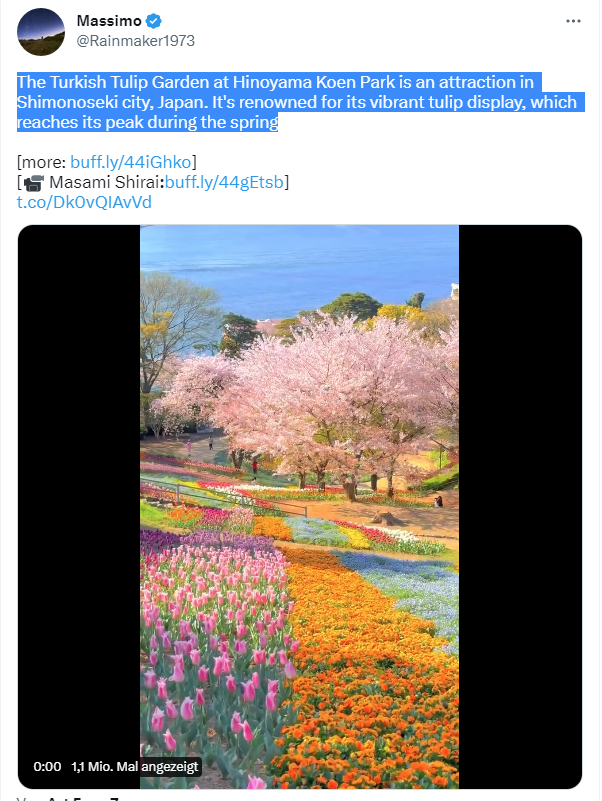
Task: Follow the buff.ly/44iGhko more link
Action: (x=130, y=162)
